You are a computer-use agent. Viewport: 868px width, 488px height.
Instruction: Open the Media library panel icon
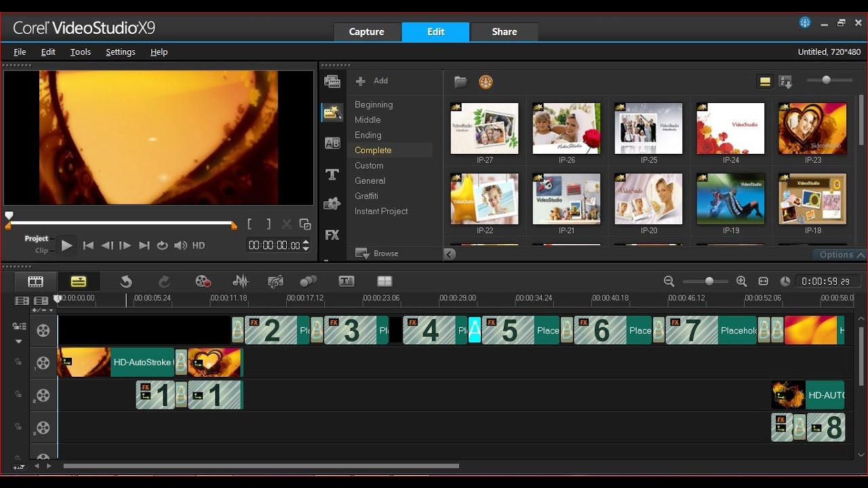[x=332, y=82]
